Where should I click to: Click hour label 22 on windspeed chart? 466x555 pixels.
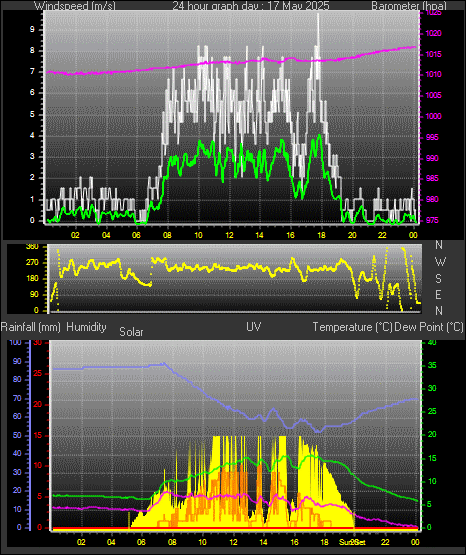382,235
